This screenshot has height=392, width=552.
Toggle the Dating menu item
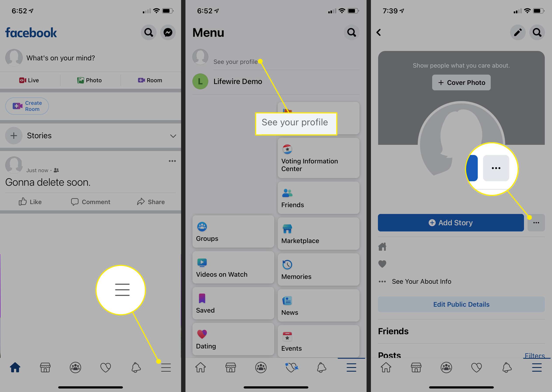click(232, 342)
